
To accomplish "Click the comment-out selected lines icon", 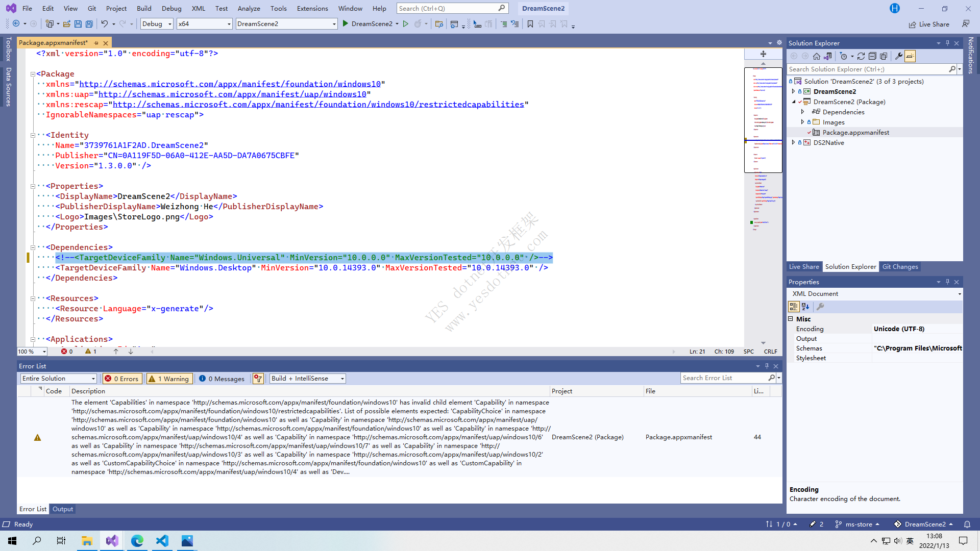I will [x=504, y=24].
